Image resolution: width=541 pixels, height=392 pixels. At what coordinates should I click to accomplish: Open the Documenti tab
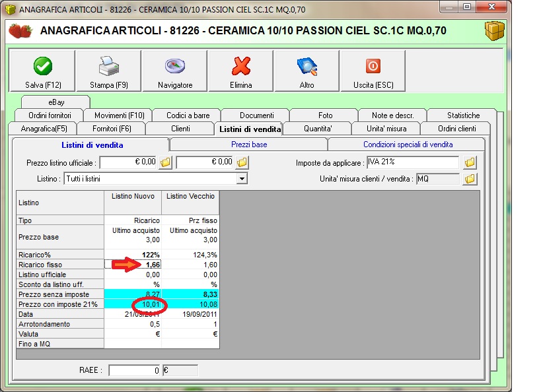(257, 115)
